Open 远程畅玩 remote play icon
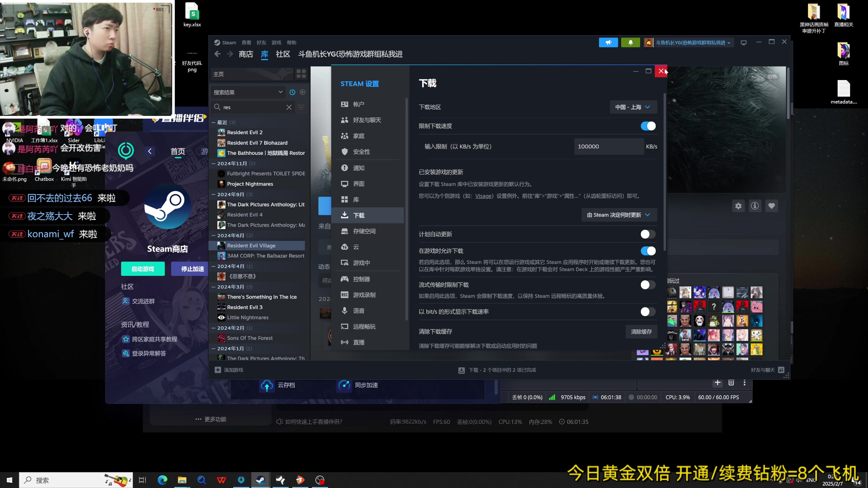Screen dimensions: 868x488 344,326
